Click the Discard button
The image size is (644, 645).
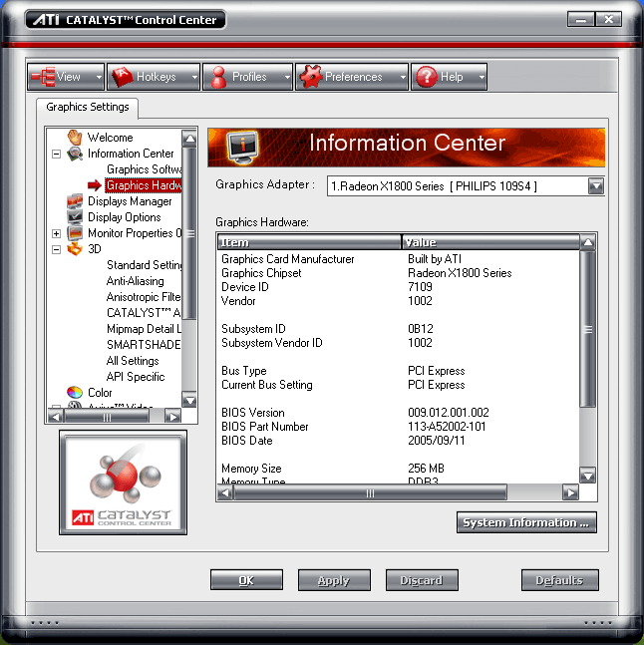(422, 580)
